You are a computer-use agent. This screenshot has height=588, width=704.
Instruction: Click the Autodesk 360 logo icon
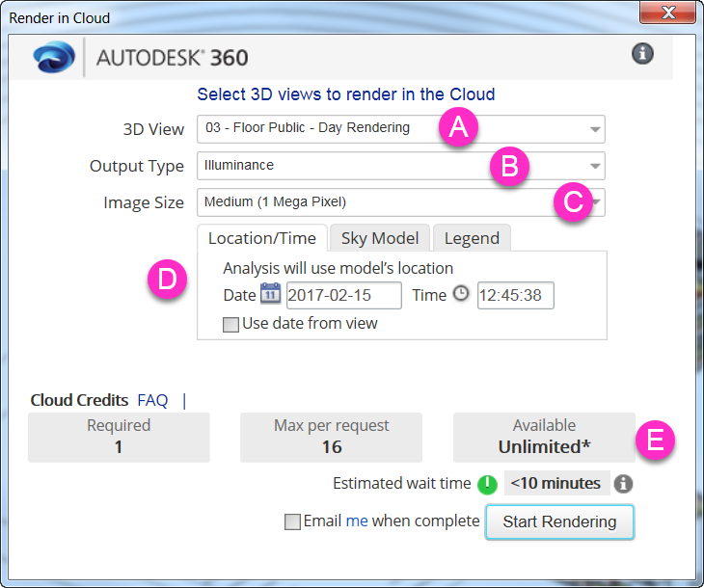(x=55, y=57)
